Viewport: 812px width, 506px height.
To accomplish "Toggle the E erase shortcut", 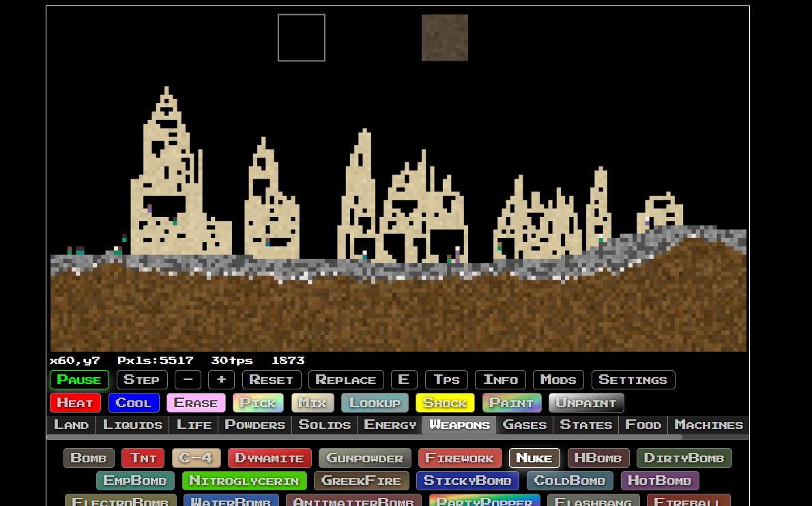I will click(404, 380).
